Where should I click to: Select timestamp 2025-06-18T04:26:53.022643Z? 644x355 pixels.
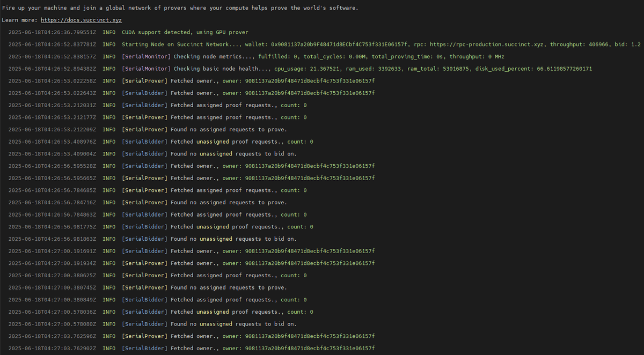pos(52,93)
